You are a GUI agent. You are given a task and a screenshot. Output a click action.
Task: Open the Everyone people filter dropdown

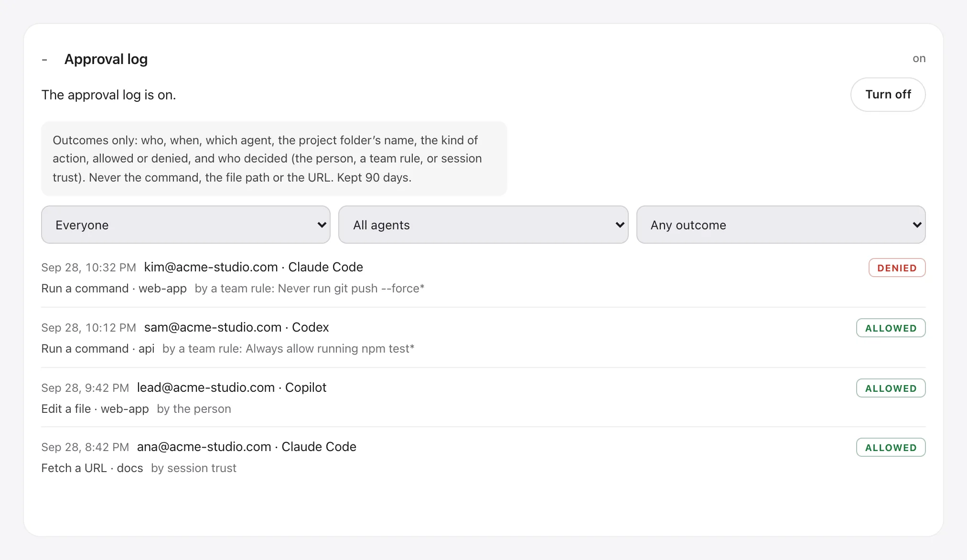(186, 225)
